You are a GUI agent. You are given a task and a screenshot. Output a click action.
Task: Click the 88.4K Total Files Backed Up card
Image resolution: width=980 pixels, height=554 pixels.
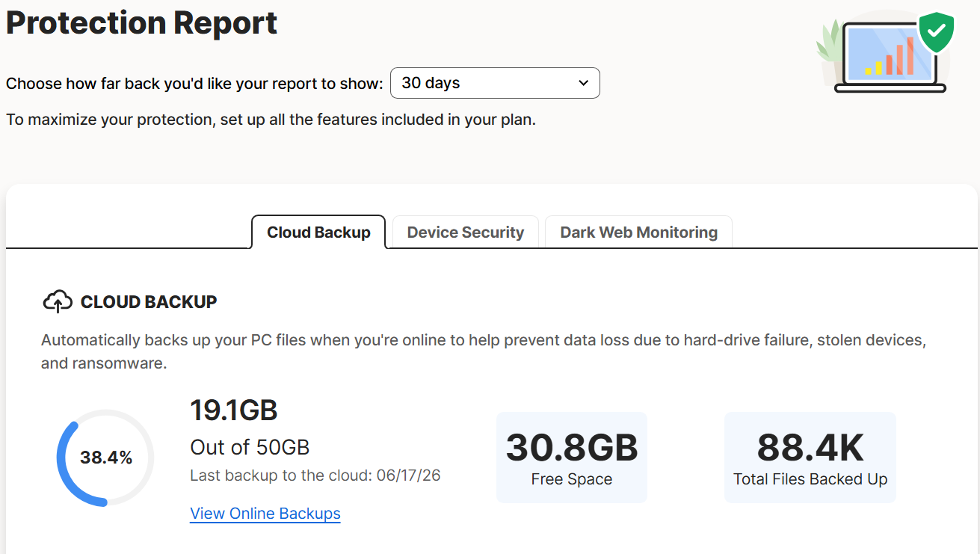click(810, 458)
